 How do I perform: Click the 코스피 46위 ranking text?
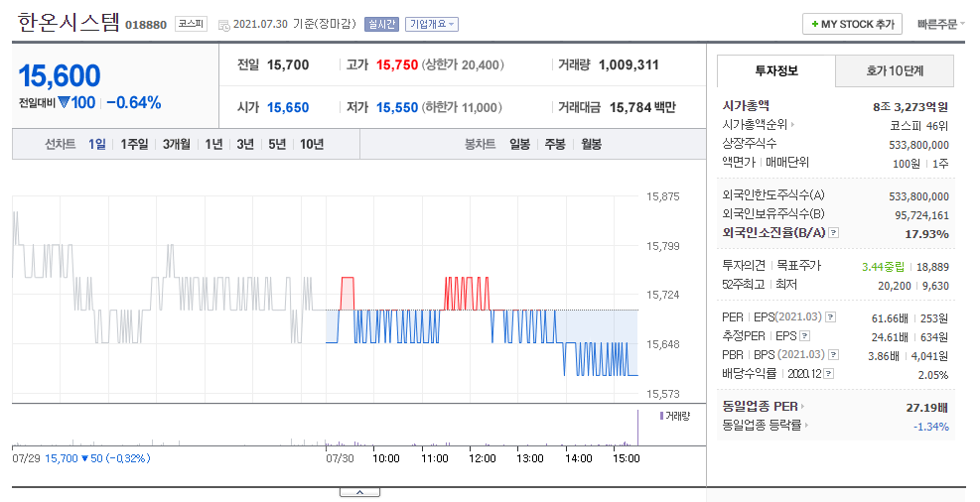919,125
